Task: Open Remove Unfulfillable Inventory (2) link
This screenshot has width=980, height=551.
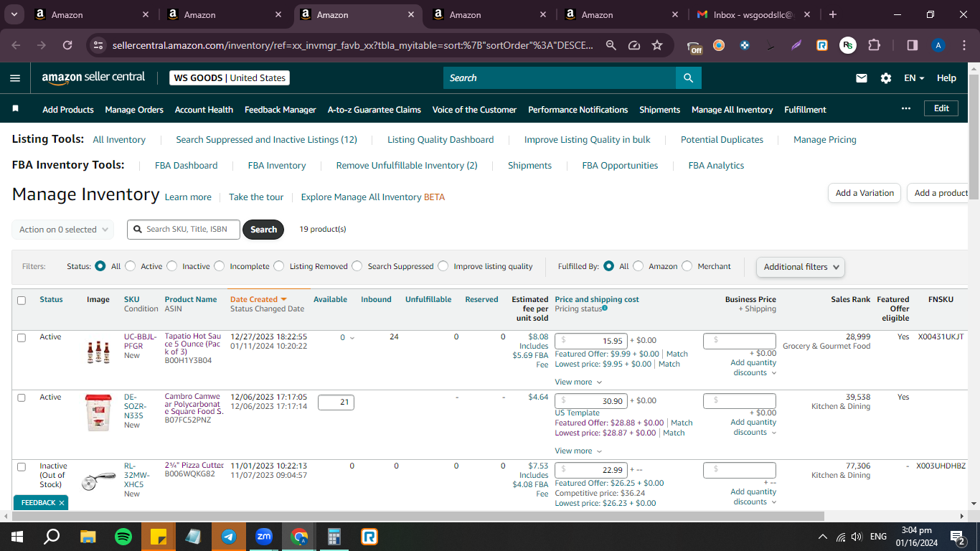Action: pos(407,166)
